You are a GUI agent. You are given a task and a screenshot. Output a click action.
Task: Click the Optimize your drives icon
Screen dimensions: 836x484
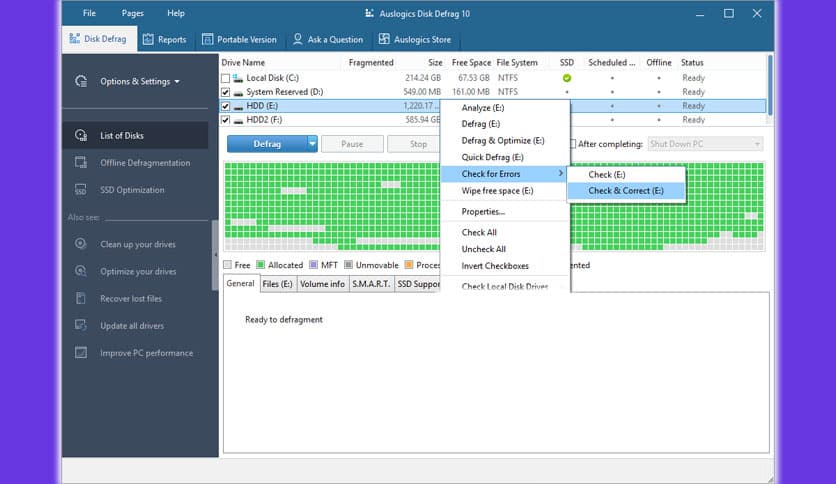pyautogui.click(x=81, y=271)
